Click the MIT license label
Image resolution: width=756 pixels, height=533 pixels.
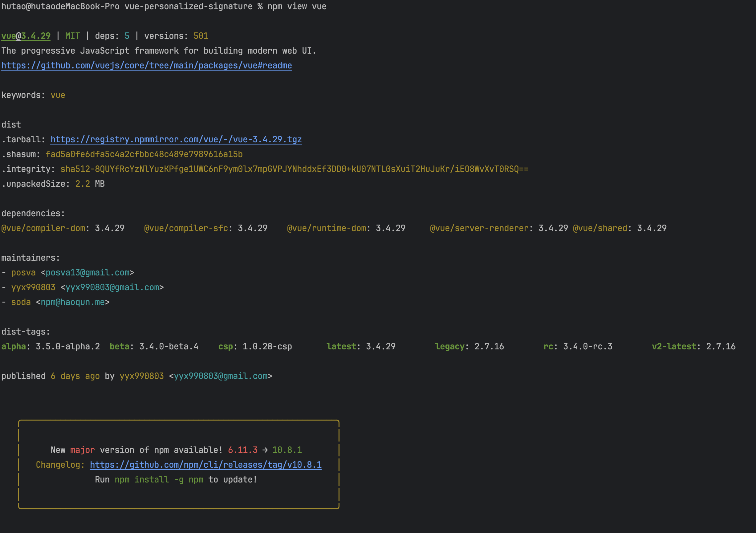tap(72, 36)
